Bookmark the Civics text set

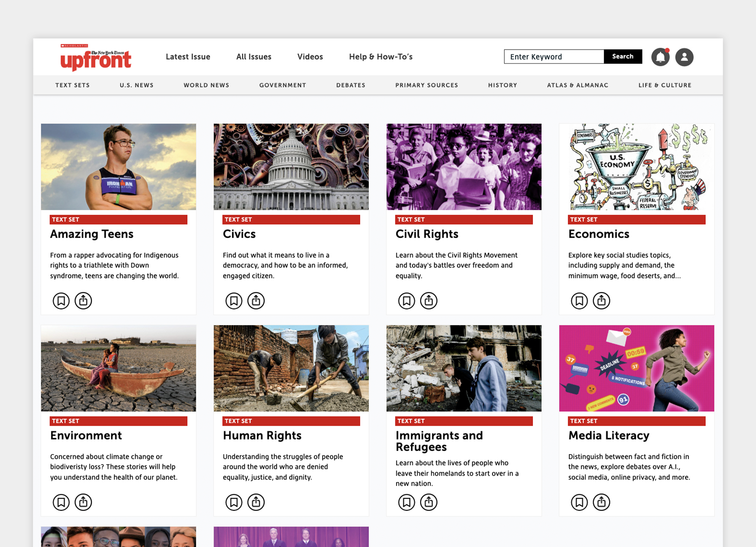tap(234, 301)
